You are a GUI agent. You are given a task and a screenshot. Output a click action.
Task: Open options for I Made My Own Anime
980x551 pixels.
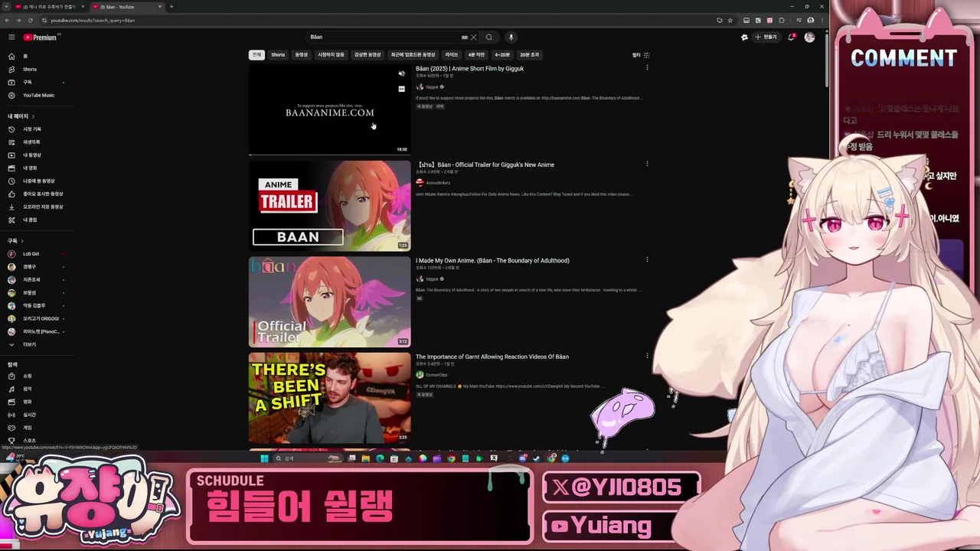click(647, 260)
